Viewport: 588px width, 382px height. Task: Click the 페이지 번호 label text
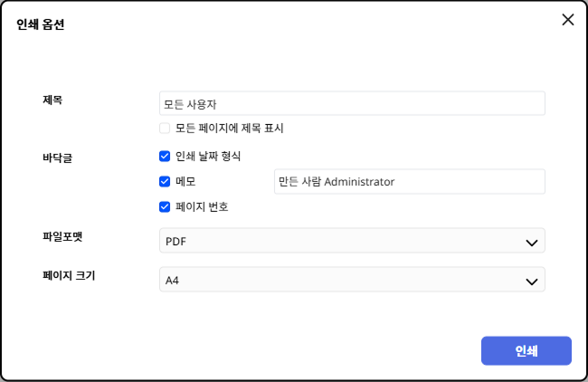(x=202, y=206)
